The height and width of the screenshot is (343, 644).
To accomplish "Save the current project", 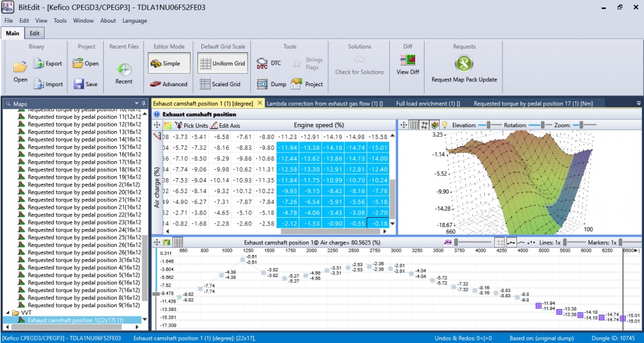I will coord(86,84).
